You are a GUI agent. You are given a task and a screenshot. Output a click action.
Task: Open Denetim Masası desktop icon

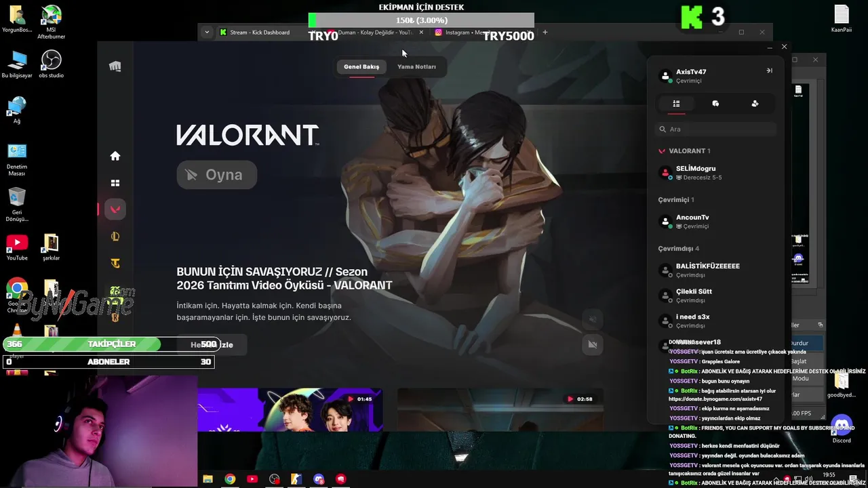pos(17,159)
